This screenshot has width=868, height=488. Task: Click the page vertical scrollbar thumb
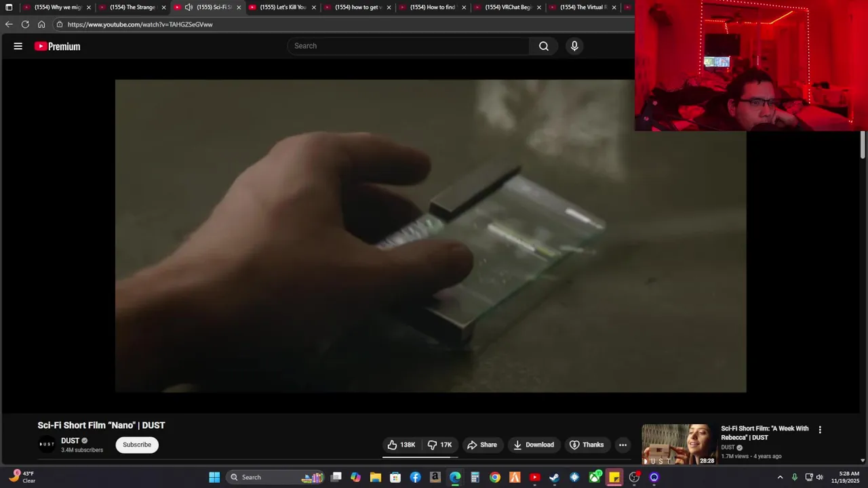[x=863, y=145]
